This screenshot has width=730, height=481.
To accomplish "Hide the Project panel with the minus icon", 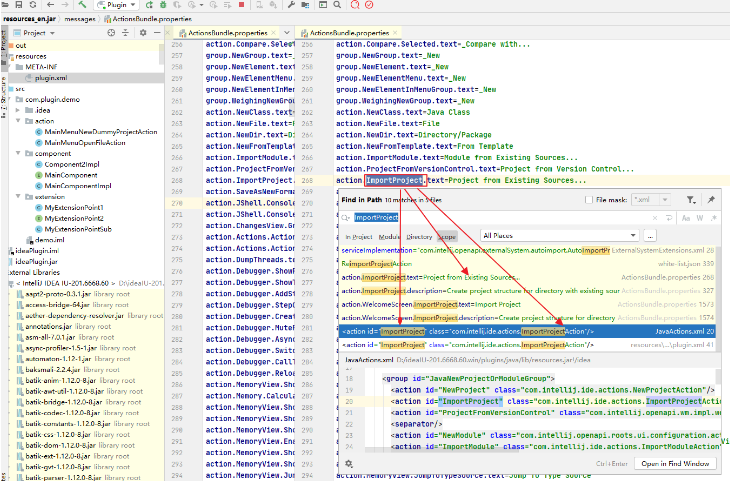I will pyautogui.click(x=157, y=33).
